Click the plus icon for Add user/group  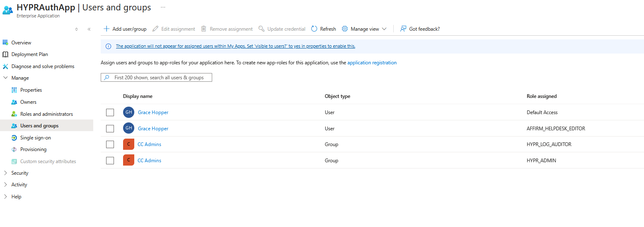tap(107, 29)
